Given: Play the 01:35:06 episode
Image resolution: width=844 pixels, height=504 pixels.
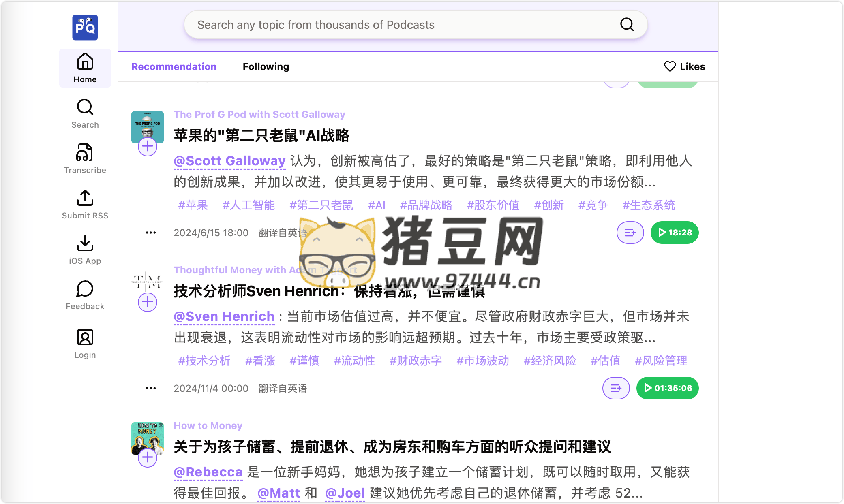Looking at the screenshot, I should (667, 388).
